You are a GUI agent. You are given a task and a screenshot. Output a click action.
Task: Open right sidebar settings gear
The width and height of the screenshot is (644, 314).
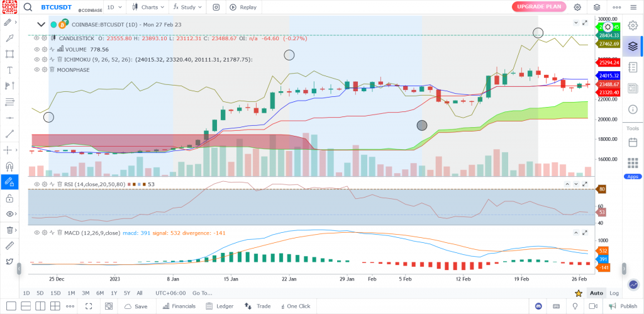tap(633, 25)
